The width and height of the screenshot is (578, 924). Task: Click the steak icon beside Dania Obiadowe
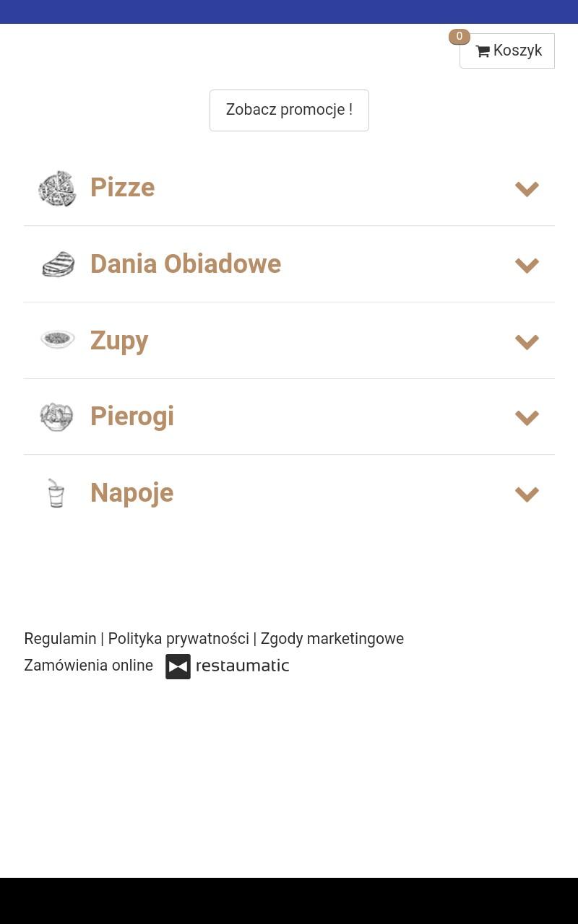coord(58,264)
